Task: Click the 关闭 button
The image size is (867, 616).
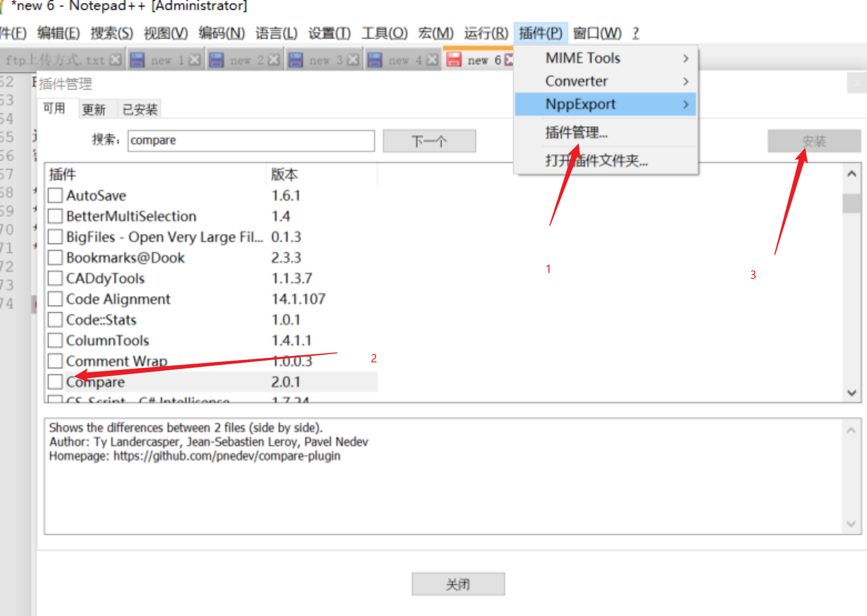Action: (x=458, y=584)
